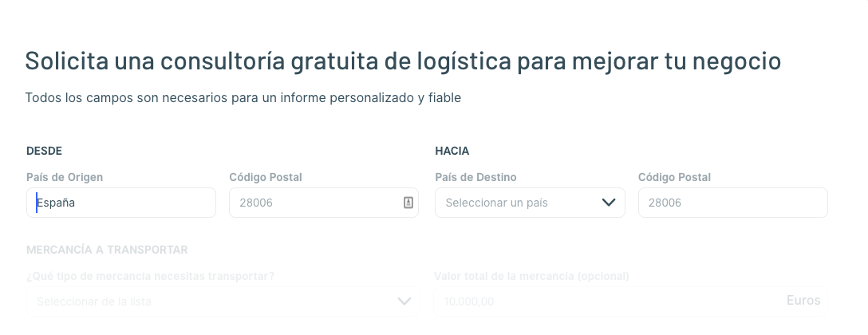Click the chevron in merchandise type dropdown
868x335 pixels.
pyautogui.click(x=404, y=301)
